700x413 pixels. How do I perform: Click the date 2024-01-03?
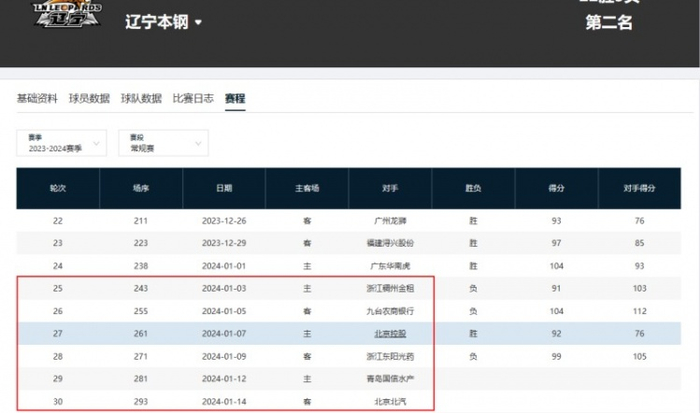coord(224,288)
